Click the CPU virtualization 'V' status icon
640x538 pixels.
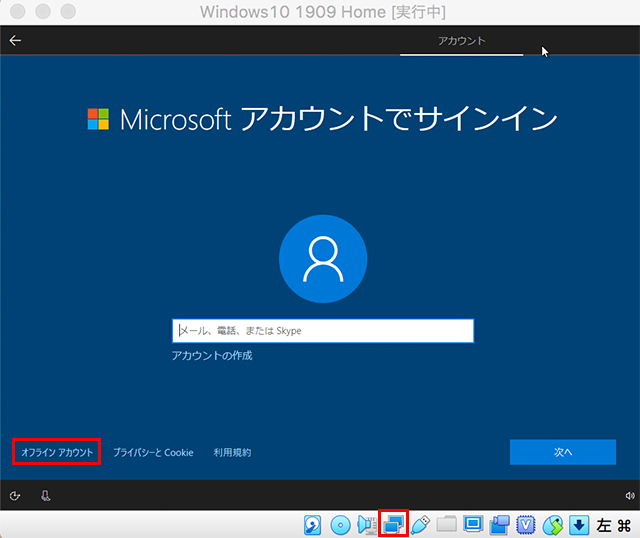[526, 525]
